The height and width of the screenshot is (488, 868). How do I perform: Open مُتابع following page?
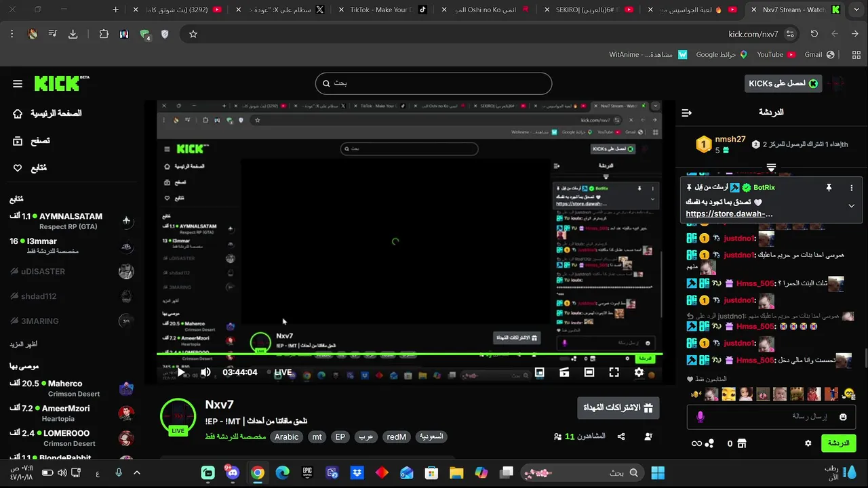[x=30, y=168]
